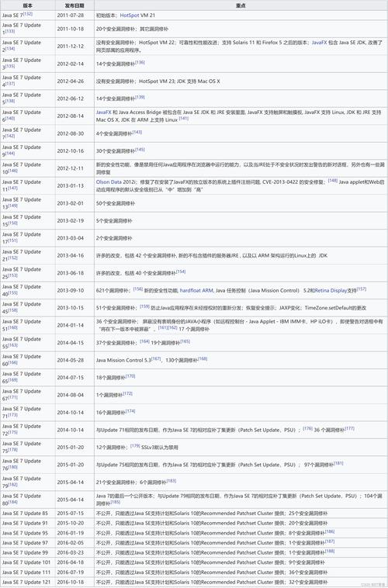Open reference [164] in Update 55 notes
This screenshot has width=388, height=588.
click(x=144, y=341)
